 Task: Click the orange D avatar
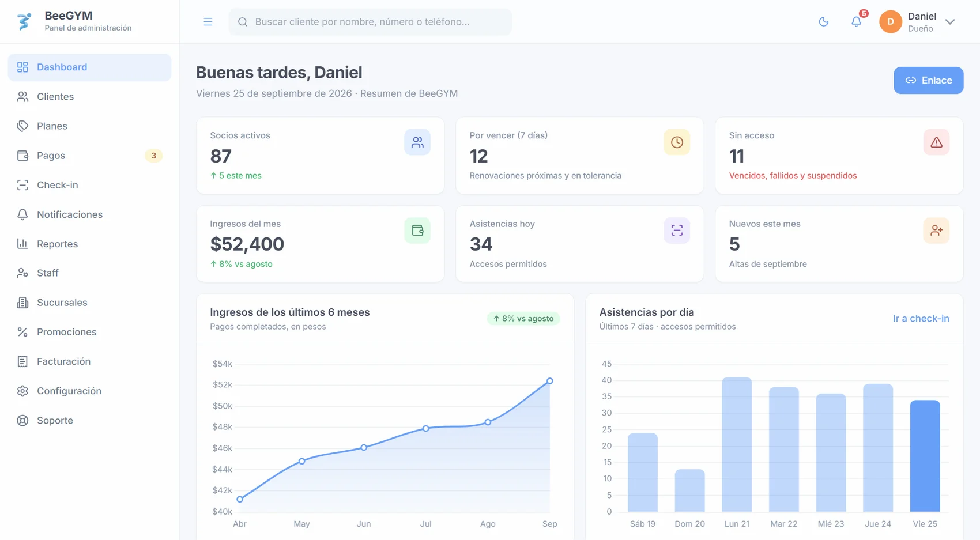click(891, 22)
